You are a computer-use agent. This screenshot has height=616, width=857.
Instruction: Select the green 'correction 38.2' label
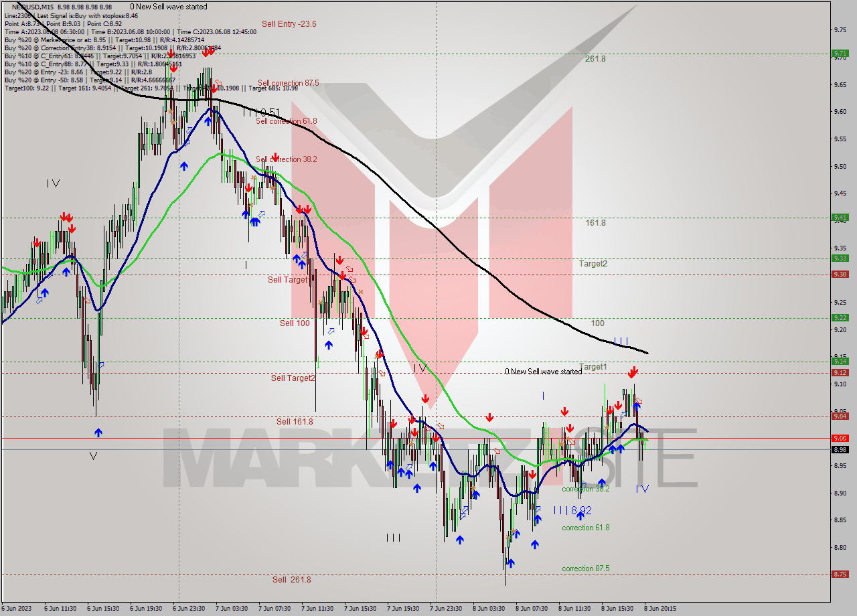[586, 489]
